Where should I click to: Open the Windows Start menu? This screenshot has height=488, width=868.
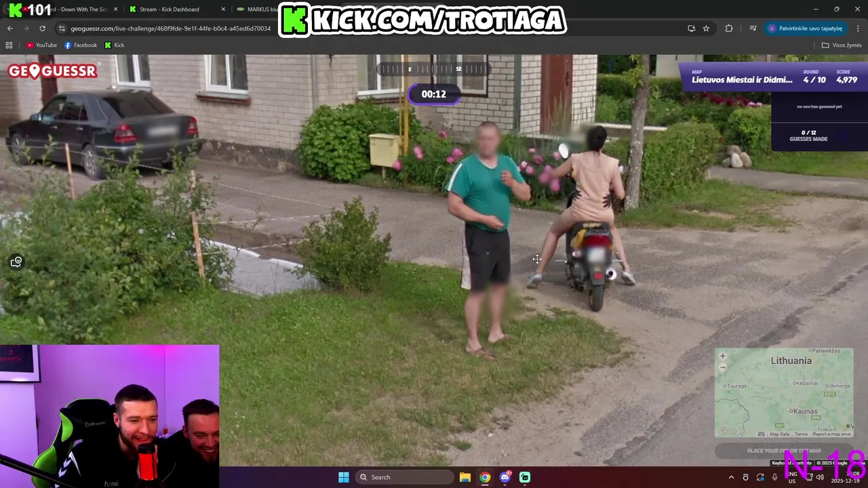coord(344,477)
